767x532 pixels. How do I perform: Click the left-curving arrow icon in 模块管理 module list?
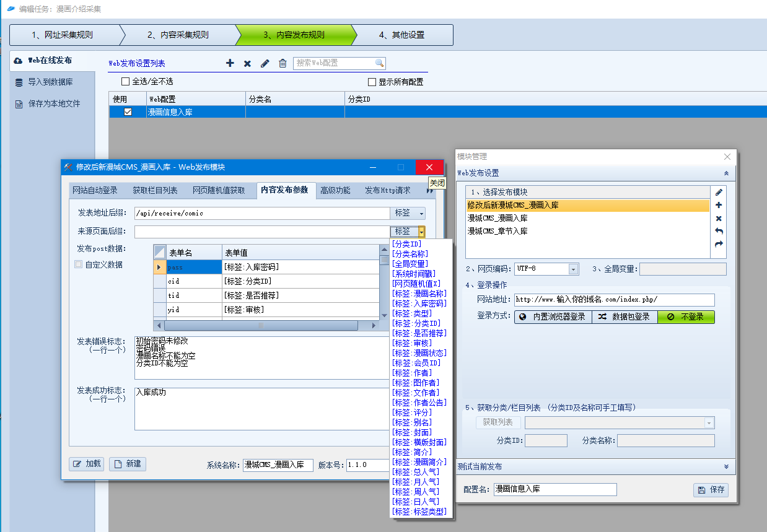pos(719,231)
